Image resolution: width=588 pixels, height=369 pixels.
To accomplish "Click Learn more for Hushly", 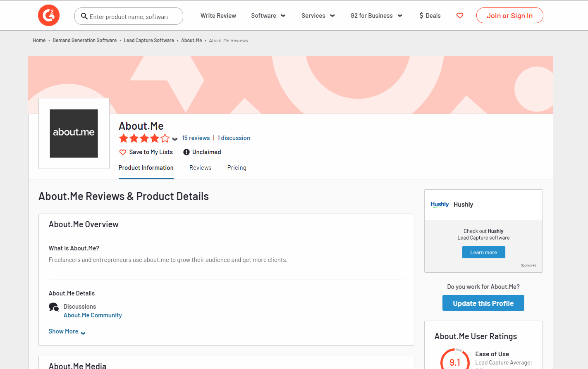I will [x=483, y=252].
